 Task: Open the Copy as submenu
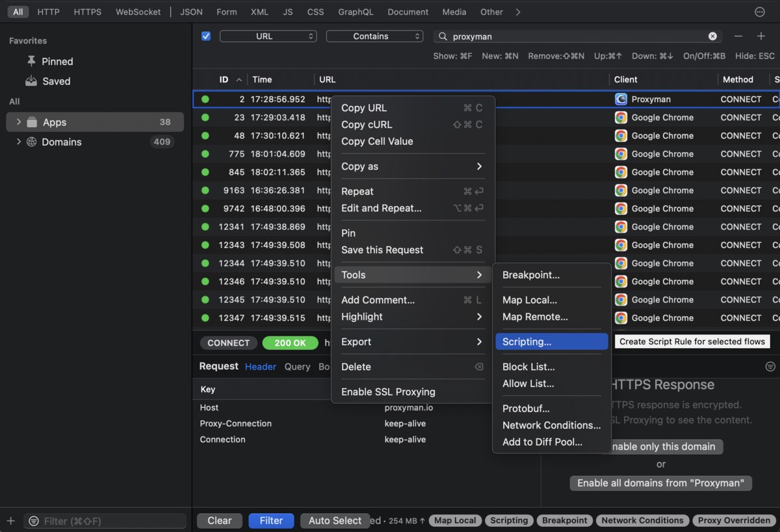412,166
